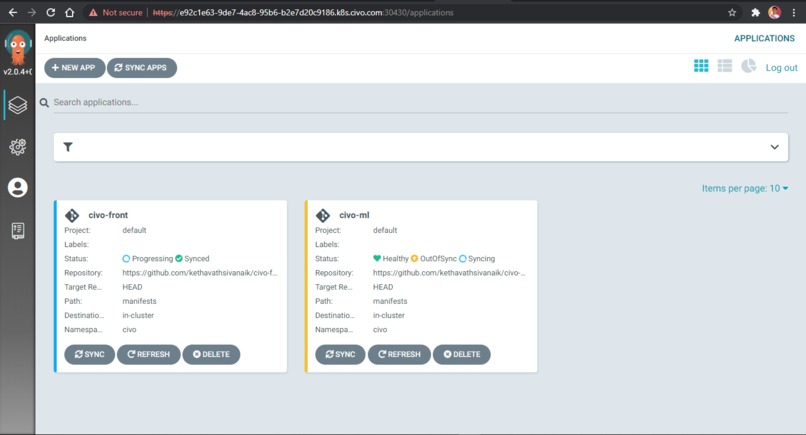Click civo-front project 'default'
The height and width of the screenshot is (435, 806).
[134, 230]
